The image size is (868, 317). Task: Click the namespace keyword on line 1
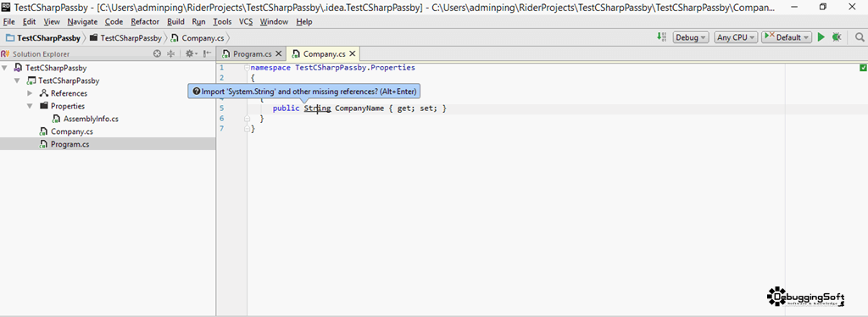point(270,68)
